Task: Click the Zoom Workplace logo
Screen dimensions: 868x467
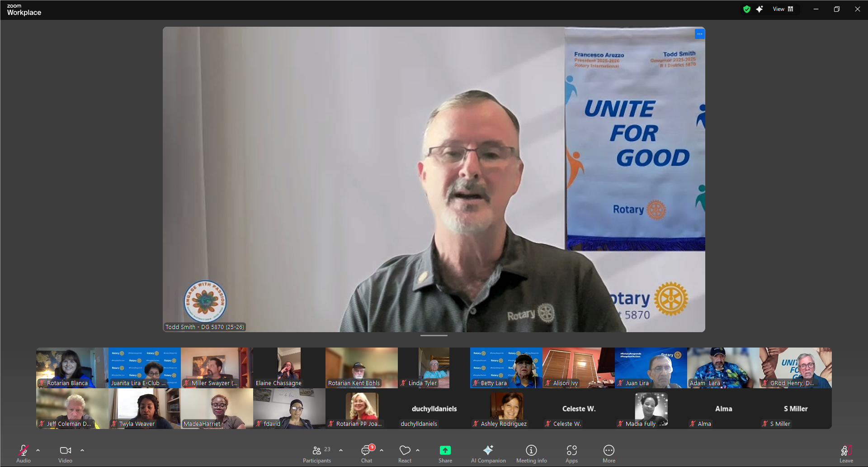Action: click(24, 10)
